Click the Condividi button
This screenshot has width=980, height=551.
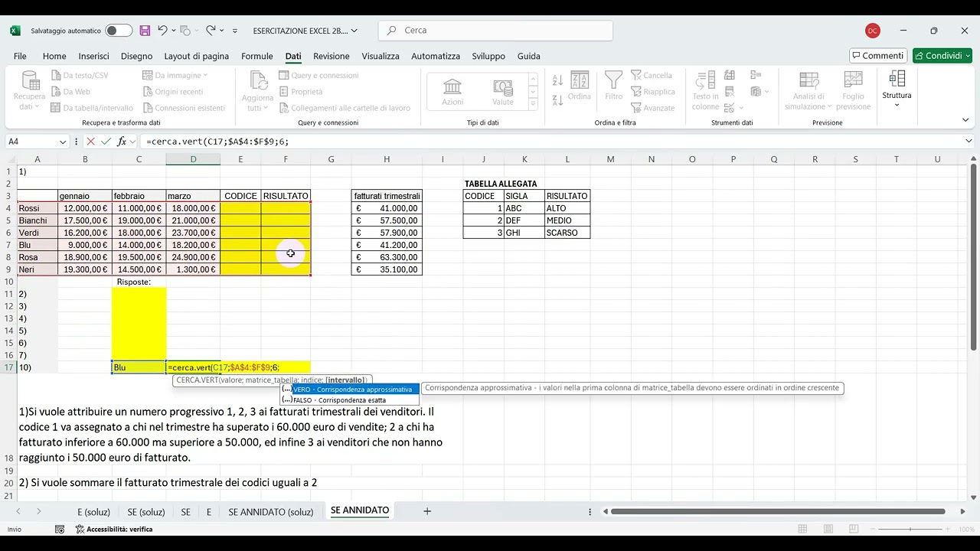tap(942, 56)
